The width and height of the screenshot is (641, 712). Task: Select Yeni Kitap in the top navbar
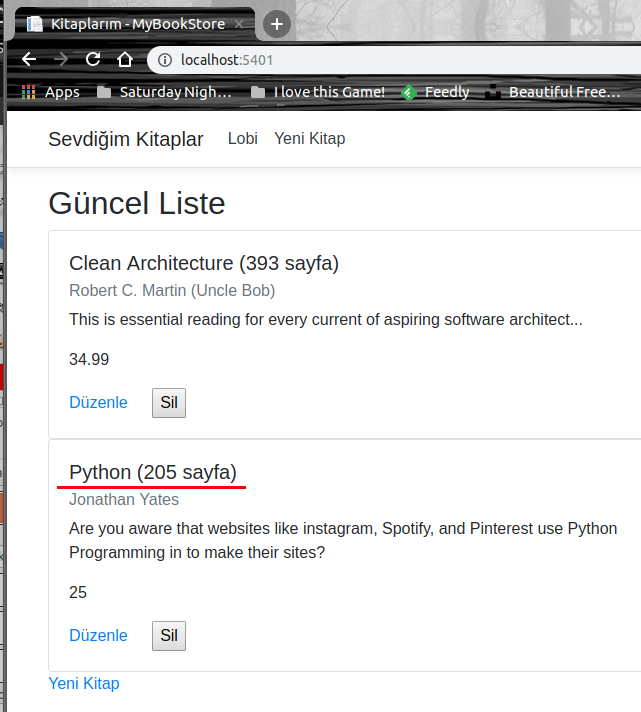[x=310, y=138]
